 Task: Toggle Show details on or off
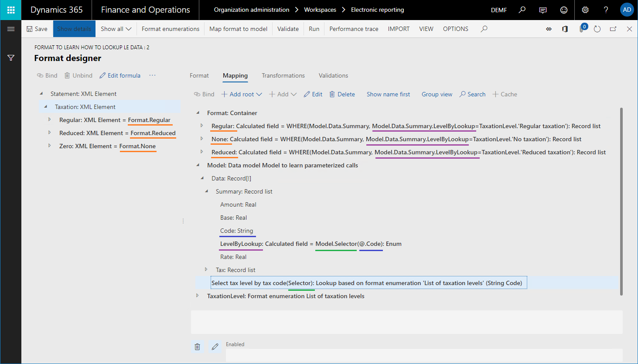74,29
